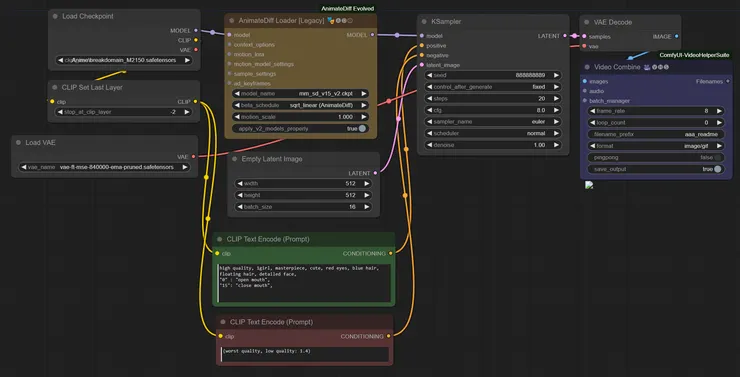This screenshot has height=377, width=740.
Task: Click the MODEL output socket on Load Checkpoint
Action: (x=196, y=30)
